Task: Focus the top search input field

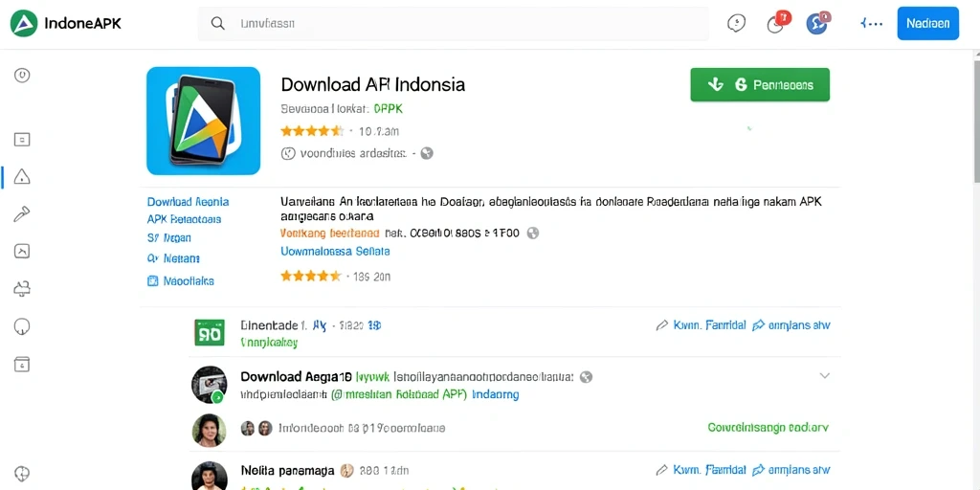Action: coord(453,24)
